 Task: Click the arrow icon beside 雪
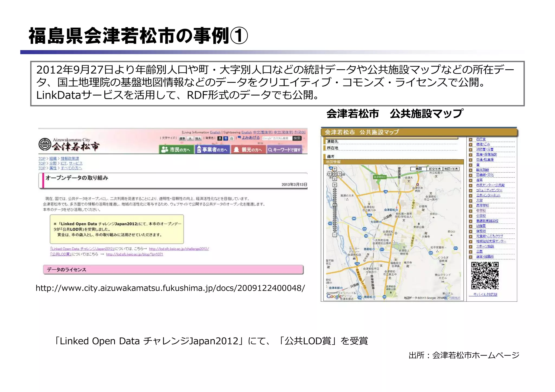click(x=471, y=165)
